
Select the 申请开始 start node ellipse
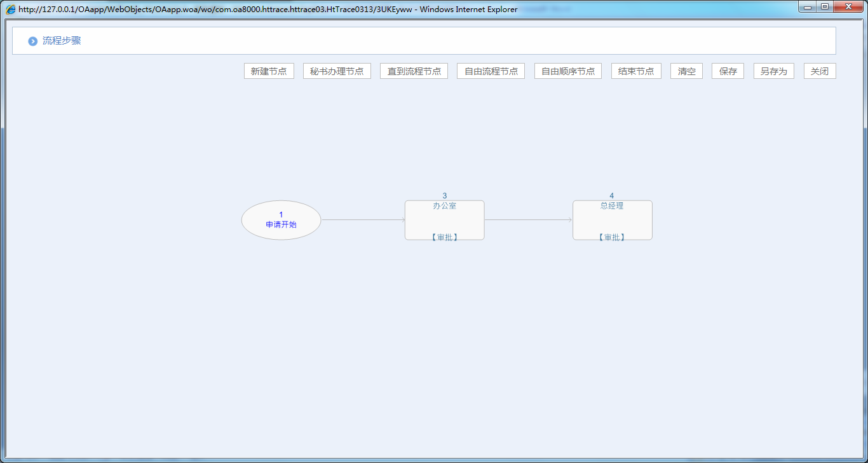coord(281,220)
